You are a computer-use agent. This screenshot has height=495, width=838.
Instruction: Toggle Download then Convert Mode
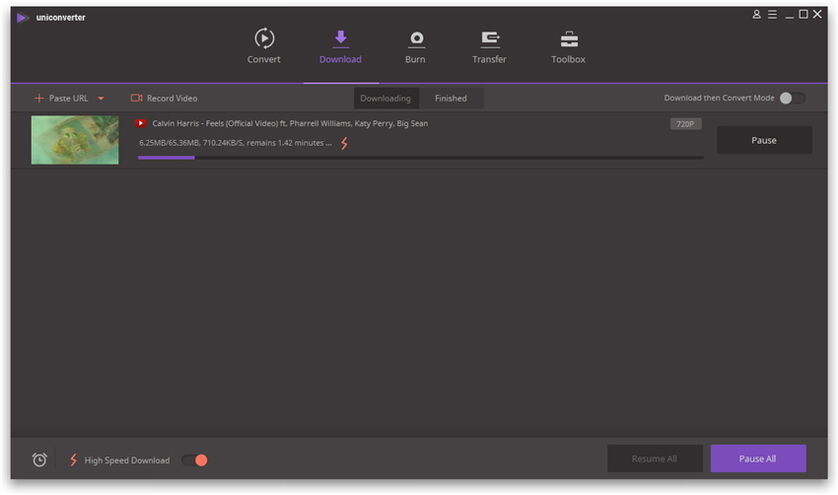(792, 98)
